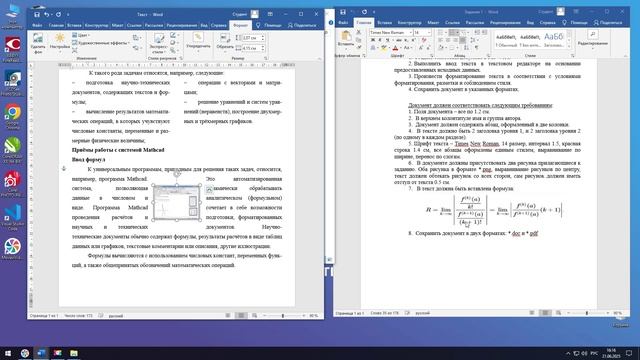The width and height of the screenshot is (640, 360).
Task: Undo last action in left Word window
Action: coord(47,14)
